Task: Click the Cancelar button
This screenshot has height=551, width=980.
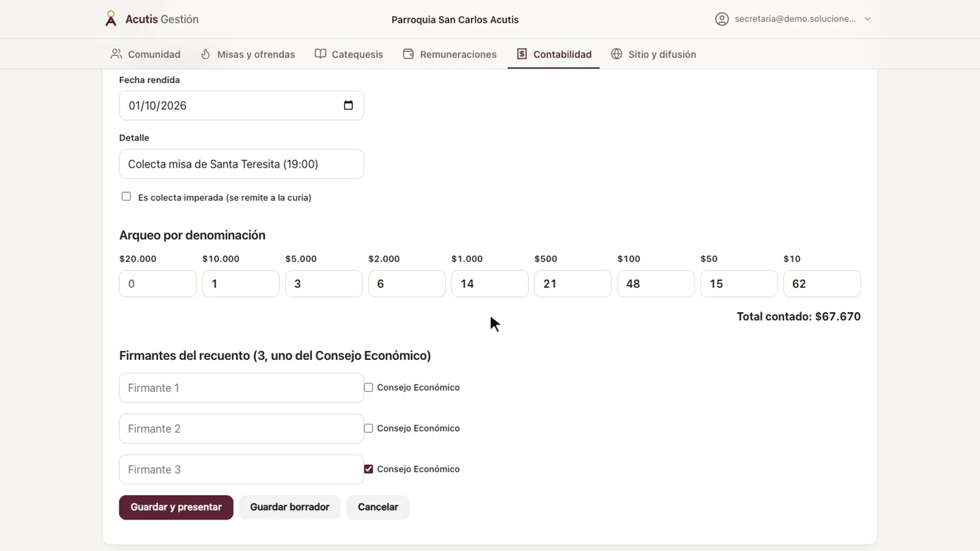Action: point(378,507)
